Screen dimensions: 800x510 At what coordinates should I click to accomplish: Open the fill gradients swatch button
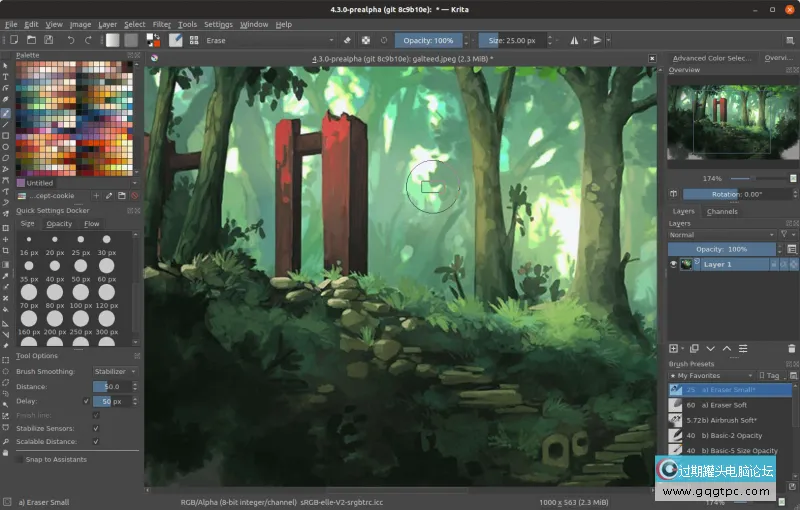click(112, 41)
